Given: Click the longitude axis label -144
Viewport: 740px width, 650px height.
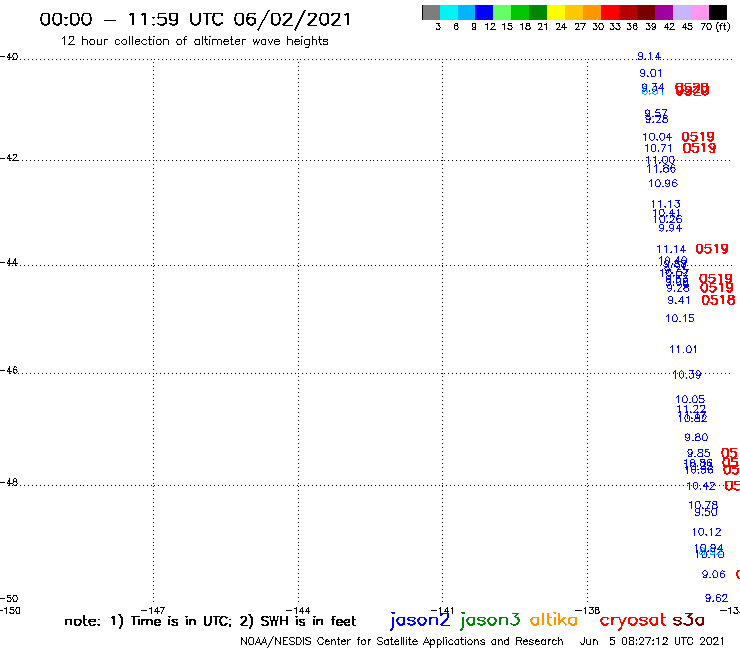Looking at the screenshot, I should (x=298, y=610).
